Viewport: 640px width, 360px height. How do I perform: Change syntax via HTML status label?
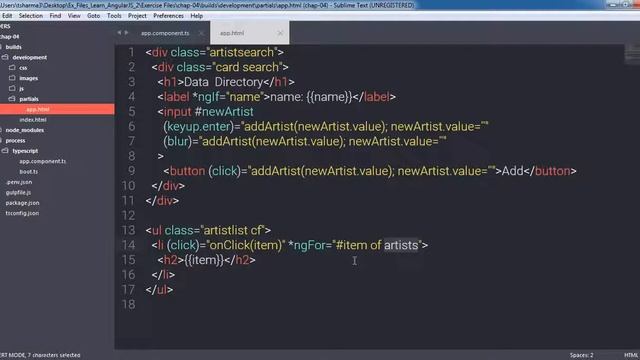pos(631,355)
